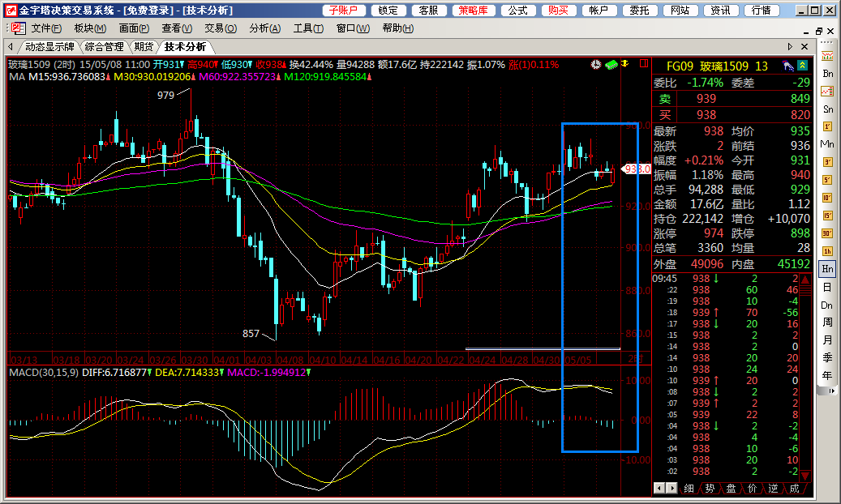The width and height of the screenshot is (841, 504).
Task: Open the 查看(V) menu
Action: [177, 28]
